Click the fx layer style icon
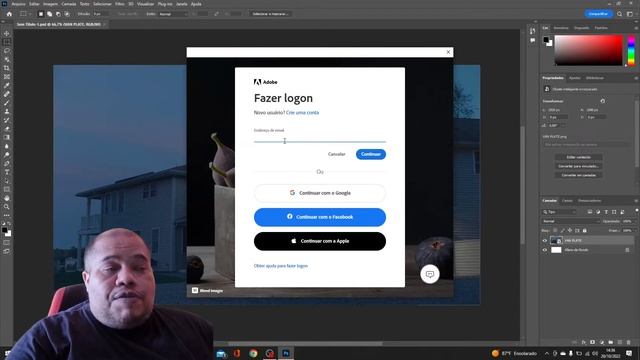The image size is (640, 360). click(x=584, y=342)
